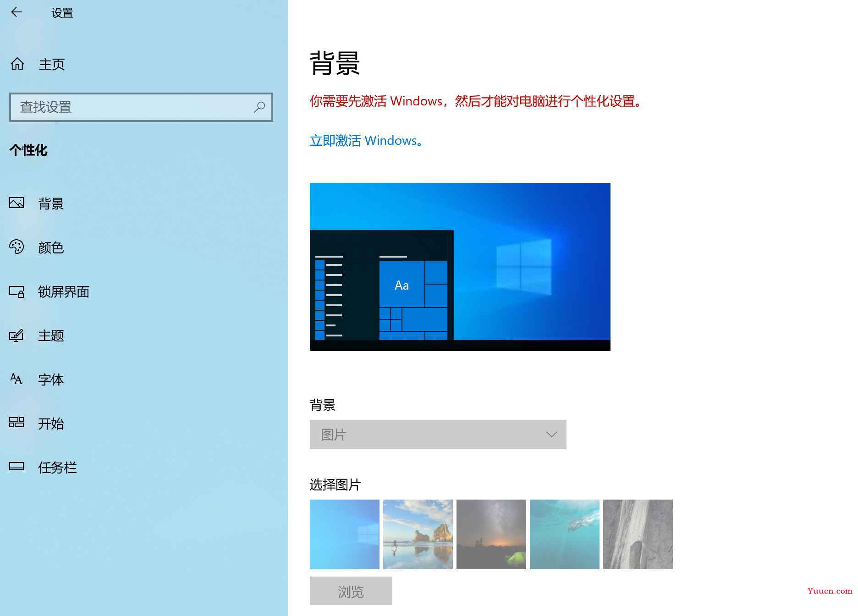The width and height of the screenshot is (858, 616).
Task: Choose the gray rock cliff wallpaper thumbnail
Action: click(x=638, y=534)
